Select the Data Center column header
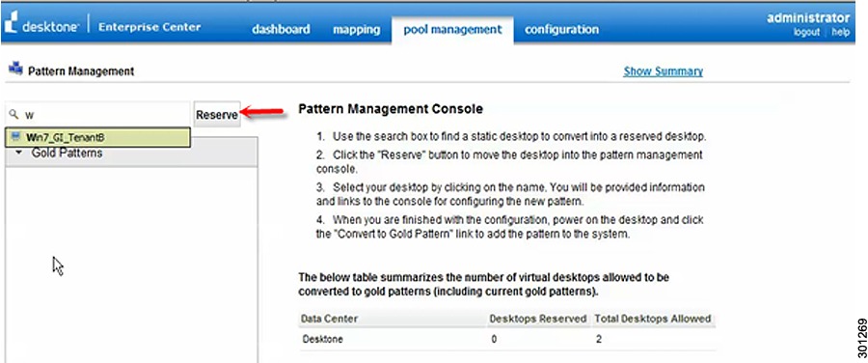 point(329,319)
